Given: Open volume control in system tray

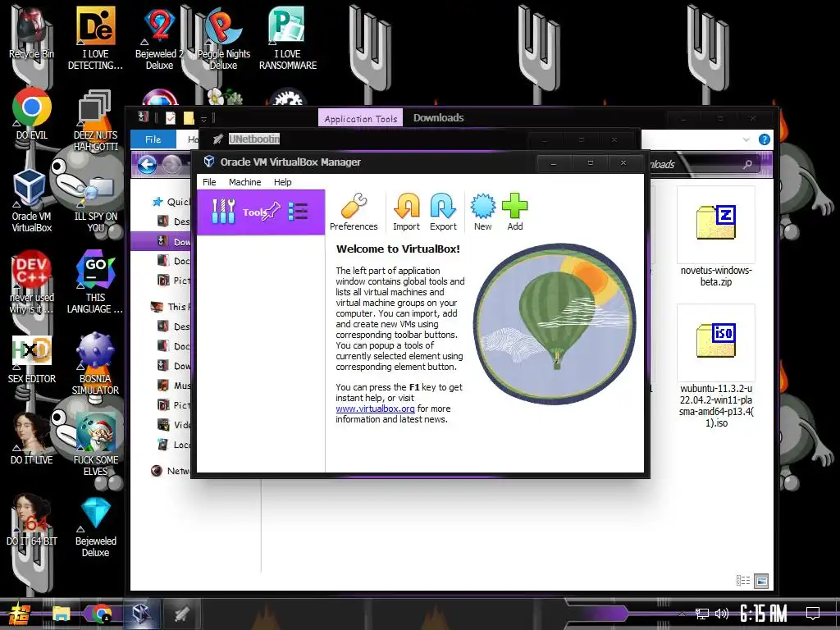Looking at the screenshot, I should coord(722,614).
